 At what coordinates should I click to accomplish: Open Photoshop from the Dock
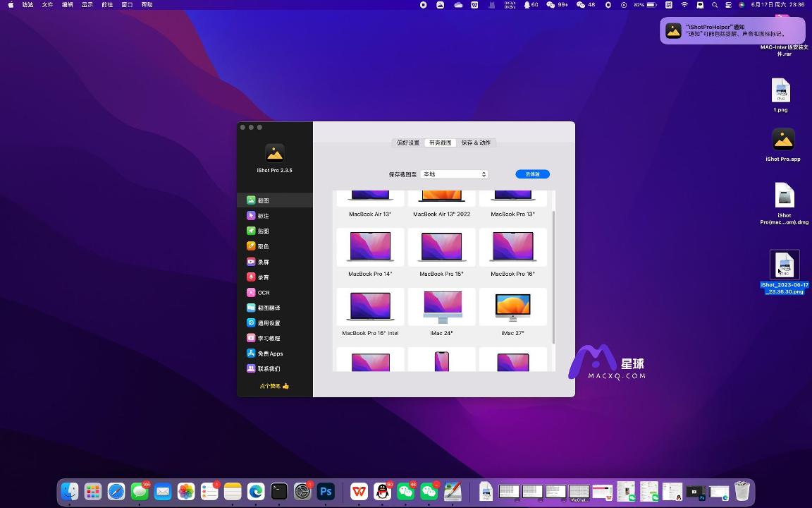(326, 491)
